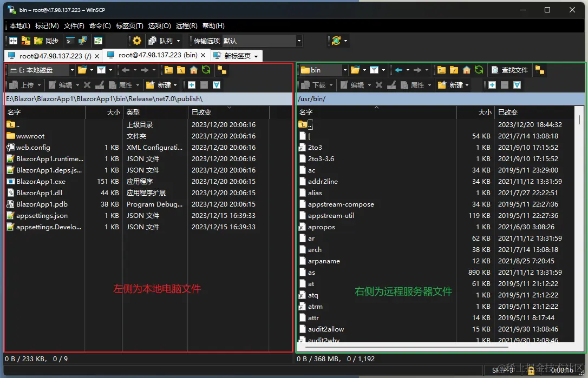Click the remote panel filter funnel icon
Screen dimensions: 588x378
(374, 70)
